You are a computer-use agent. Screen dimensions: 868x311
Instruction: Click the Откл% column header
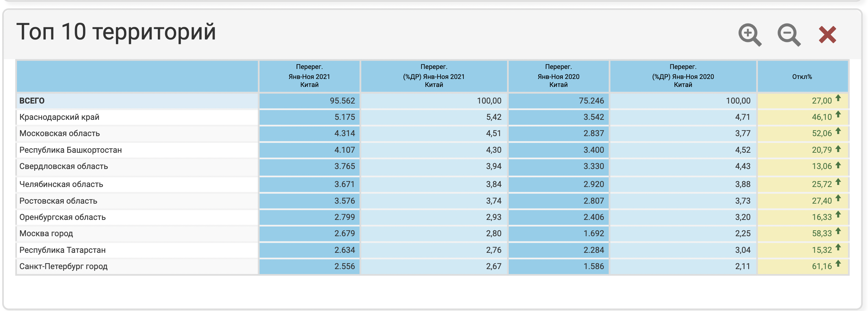802,77
